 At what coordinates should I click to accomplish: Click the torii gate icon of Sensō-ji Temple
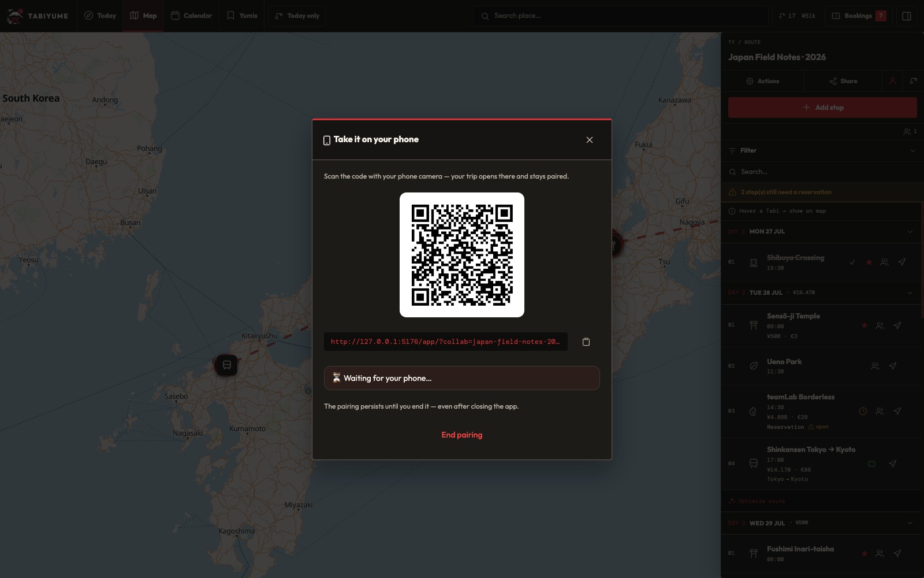[x=754, y=325]
